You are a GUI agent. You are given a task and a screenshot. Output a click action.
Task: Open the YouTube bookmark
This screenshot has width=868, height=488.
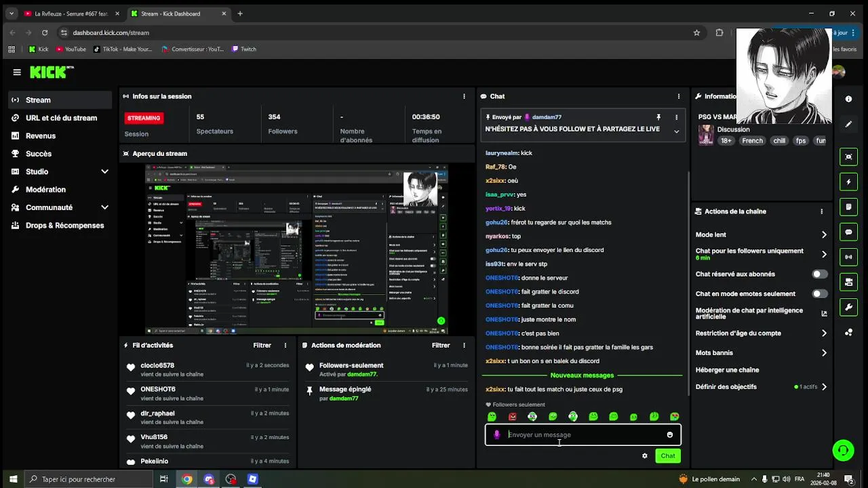click(71, 49)
